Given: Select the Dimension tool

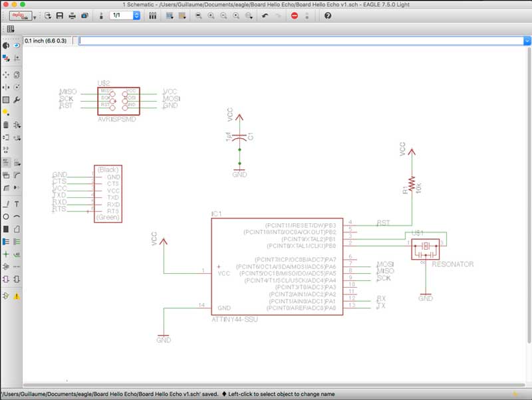Looking at the screenshot, I should tap(17, 267).
